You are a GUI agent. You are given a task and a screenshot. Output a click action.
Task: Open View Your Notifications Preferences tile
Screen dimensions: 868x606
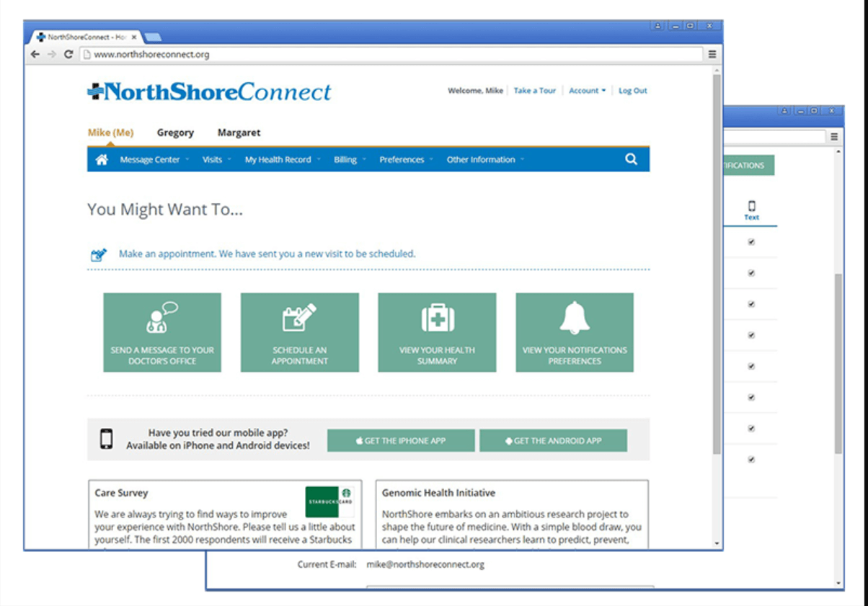(575, 332)
